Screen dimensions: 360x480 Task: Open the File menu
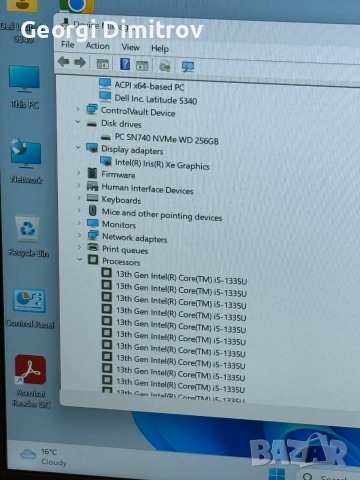coord(68,44)
